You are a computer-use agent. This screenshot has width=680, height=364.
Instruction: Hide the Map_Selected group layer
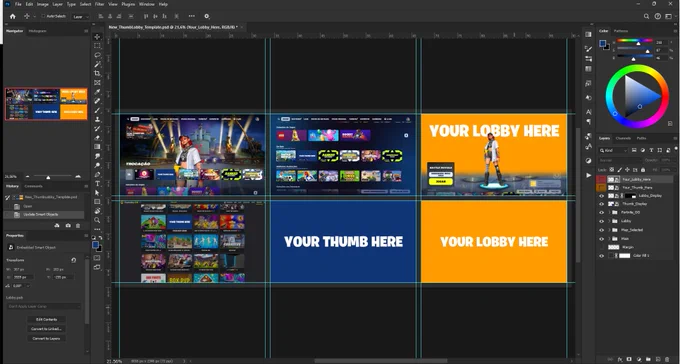coord(601,230)
